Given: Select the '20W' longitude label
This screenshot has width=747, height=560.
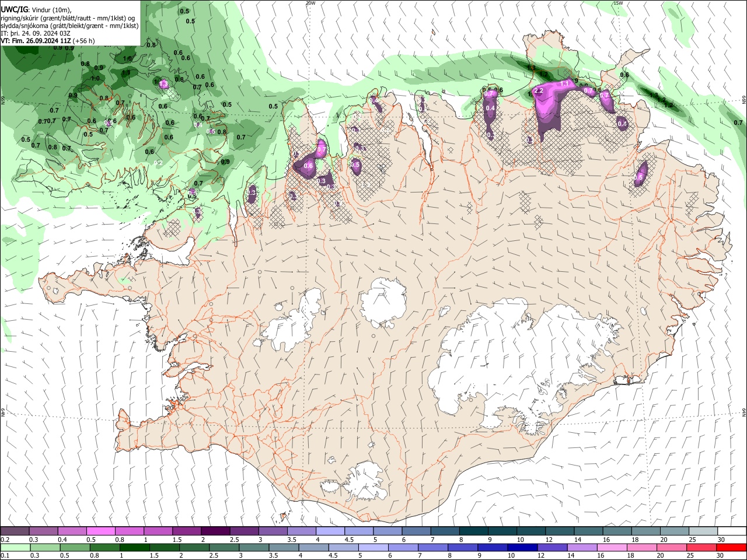Looking at the screenshot, I should pyautogui.click(x=310, y=3).
